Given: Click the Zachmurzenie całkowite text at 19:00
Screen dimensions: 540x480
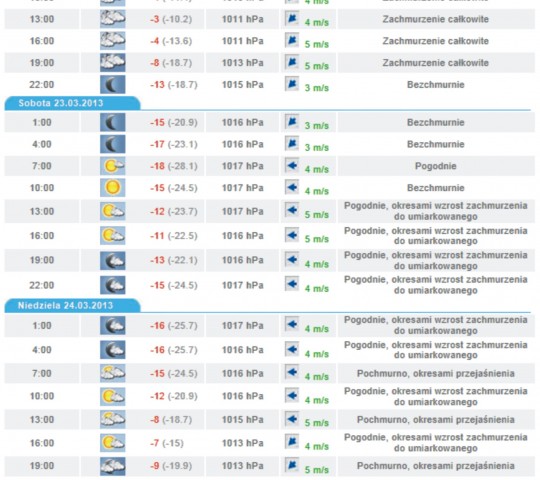Looking at the screenshot, I should tap(436, 63).
